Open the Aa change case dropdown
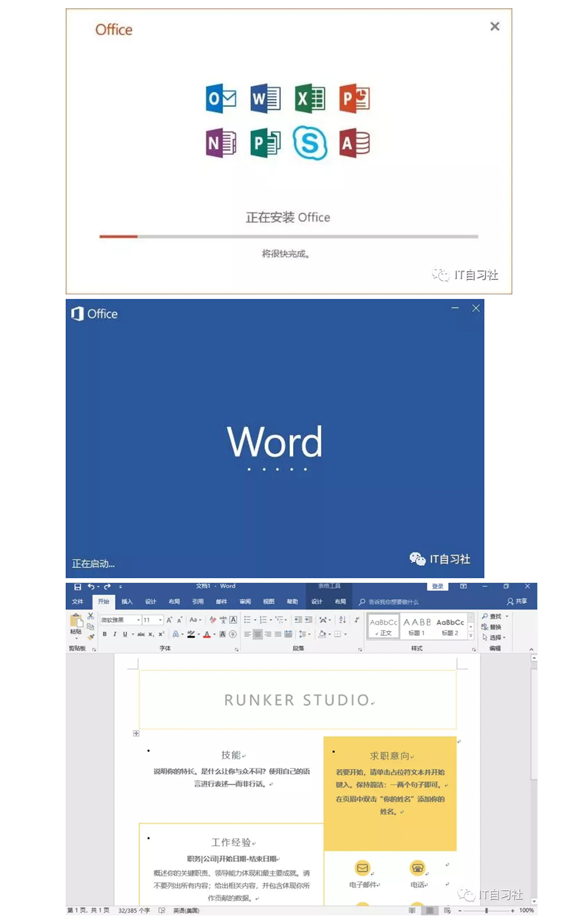This screenshot has height=924, width=574. (195, 620)
